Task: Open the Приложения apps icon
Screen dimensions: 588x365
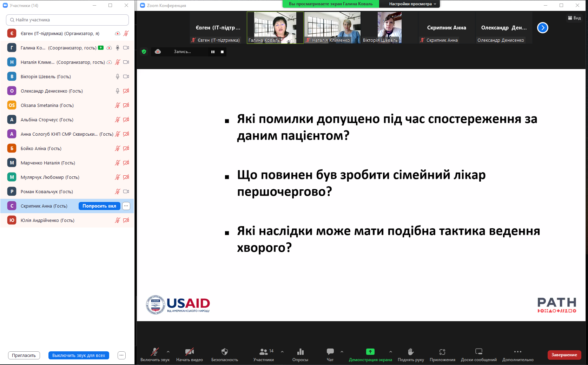Action: (x=442, y=352)
